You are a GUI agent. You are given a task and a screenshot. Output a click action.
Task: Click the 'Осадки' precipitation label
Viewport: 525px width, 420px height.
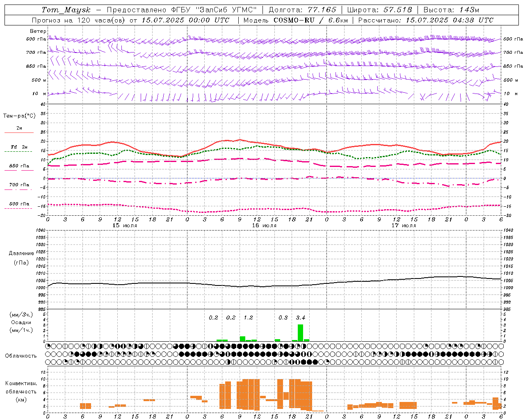[21, 322]
